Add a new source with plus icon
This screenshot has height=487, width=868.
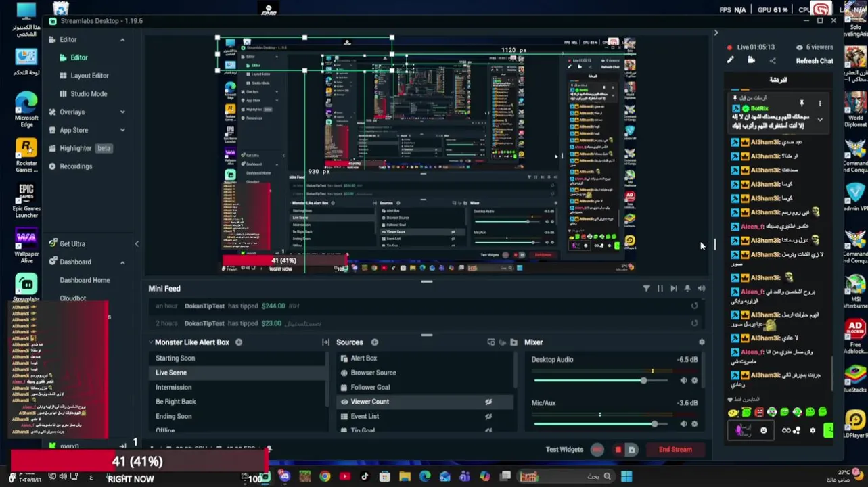coord(374,342)
